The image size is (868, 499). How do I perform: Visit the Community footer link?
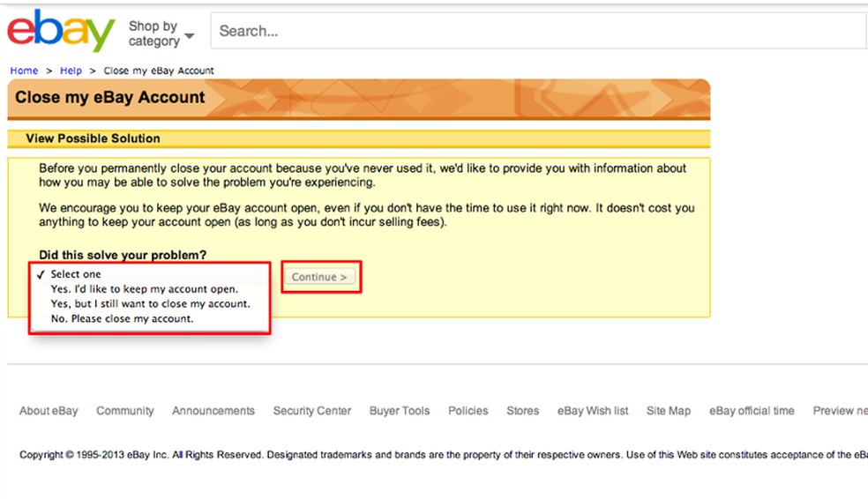(125, 411)
